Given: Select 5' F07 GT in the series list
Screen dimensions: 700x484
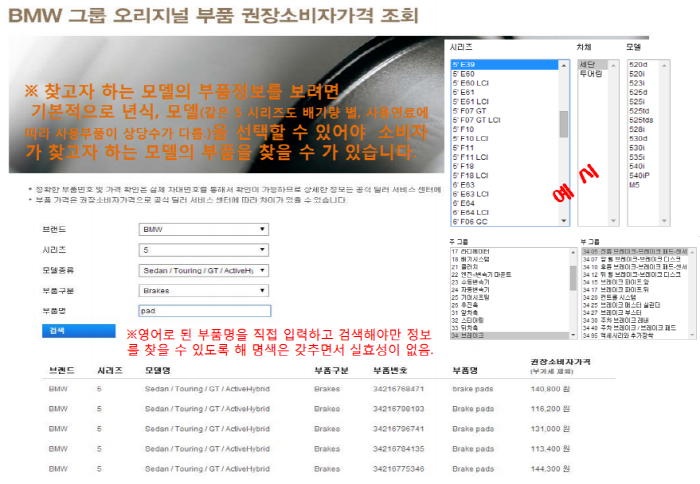Looking at the screenshot, I should pos(504,111).
